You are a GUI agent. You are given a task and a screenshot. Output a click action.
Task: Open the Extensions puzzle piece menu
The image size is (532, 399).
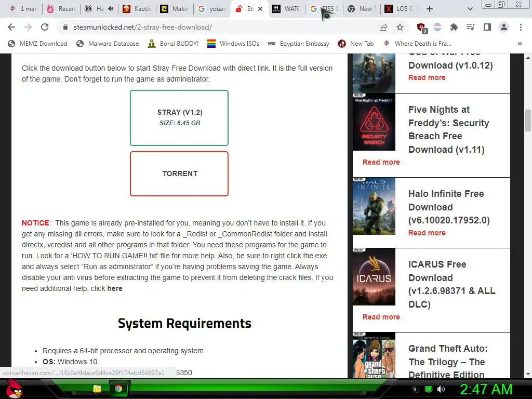click(x=454, y=27)
